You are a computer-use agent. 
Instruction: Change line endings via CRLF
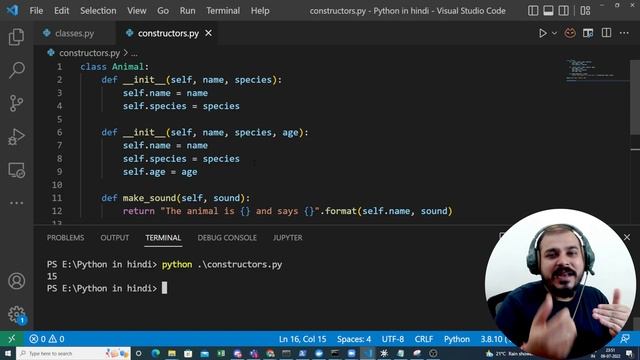[424, 339]
